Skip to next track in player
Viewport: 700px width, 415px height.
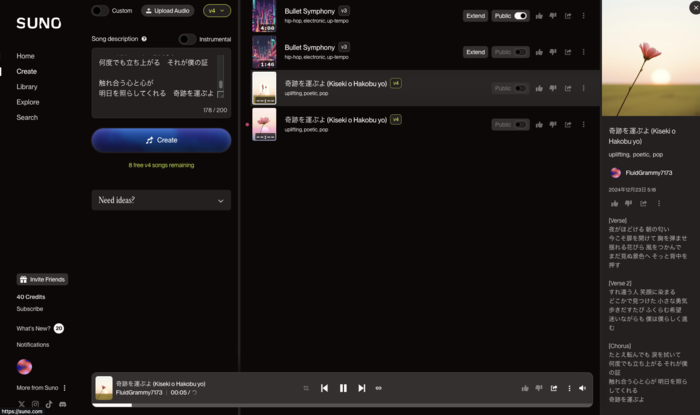362,388
